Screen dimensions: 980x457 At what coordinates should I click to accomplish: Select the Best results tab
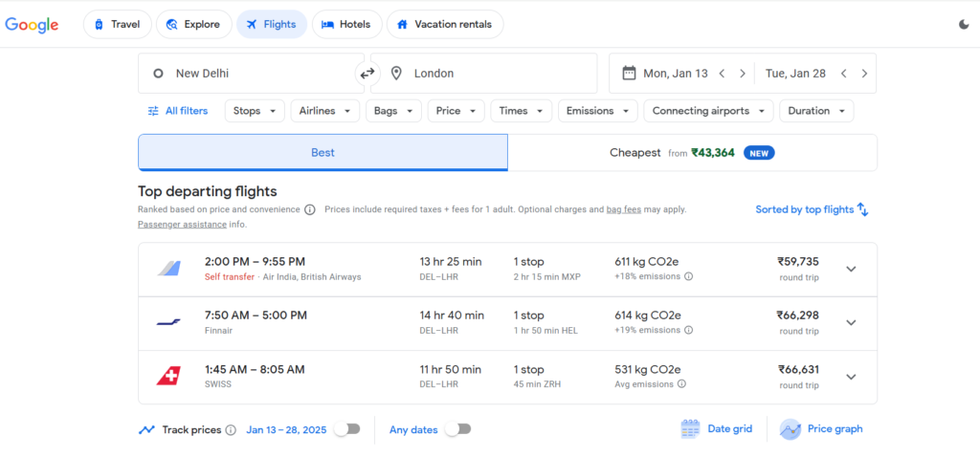coord(323,152)
